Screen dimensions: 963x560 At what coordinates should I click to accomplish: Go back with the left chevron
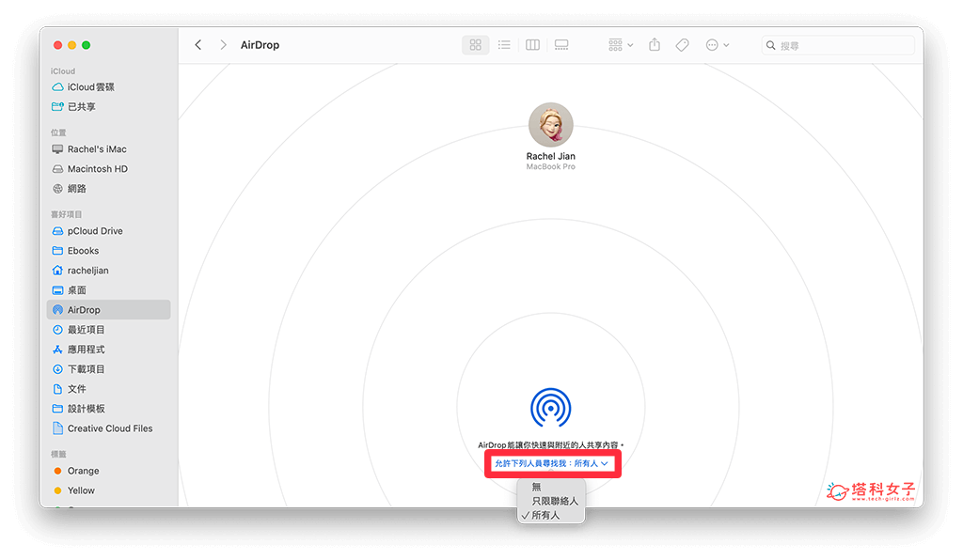click(x=197, y=45)
